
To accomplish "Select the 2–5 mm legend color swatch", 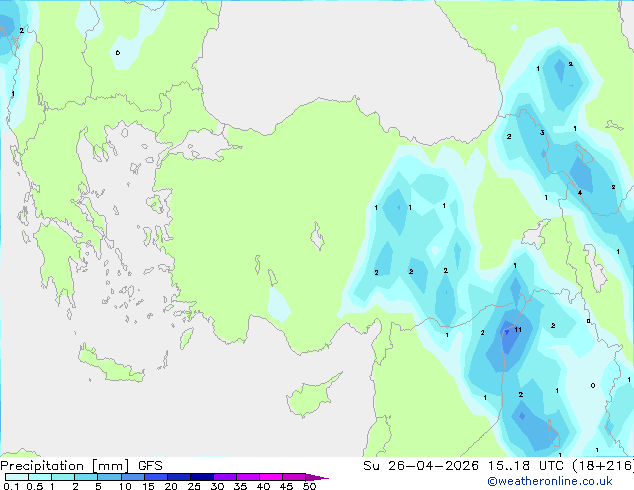I will 86,477.
